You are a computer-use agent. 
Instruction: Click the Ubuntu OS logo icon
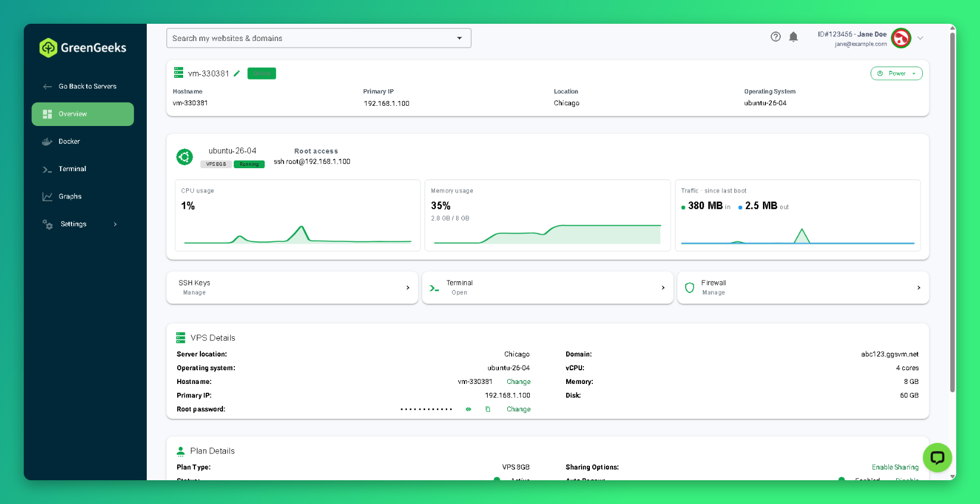(x=184, y=157)
